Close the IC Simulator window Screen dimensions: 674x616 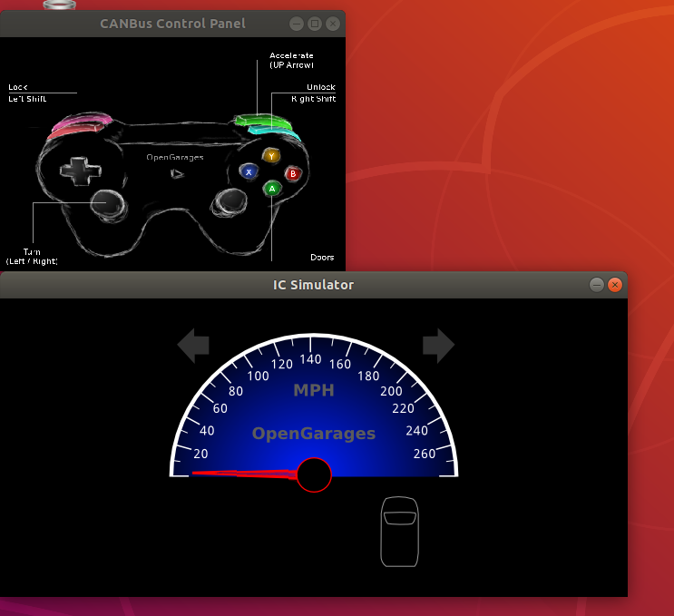pyautogui.click(x=615, y=285)
